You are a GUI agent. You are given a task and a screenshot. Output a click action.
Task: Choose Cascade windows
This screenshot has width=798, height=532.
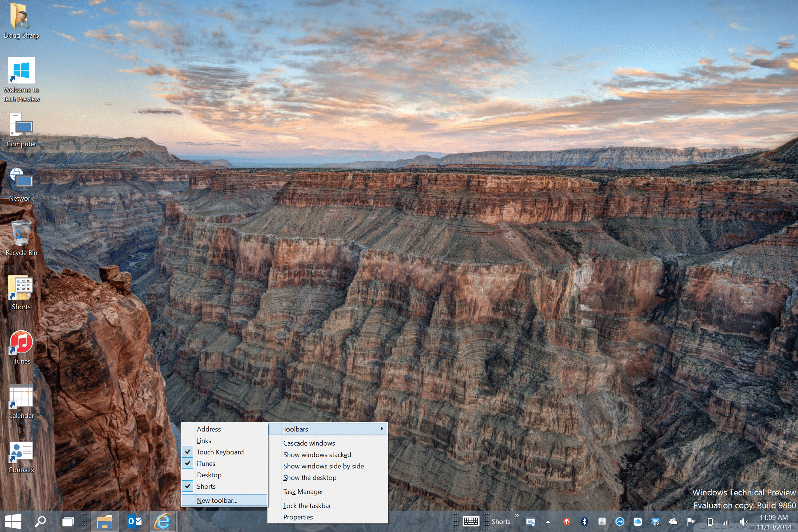pyautogui.click(x=328, y=443)
